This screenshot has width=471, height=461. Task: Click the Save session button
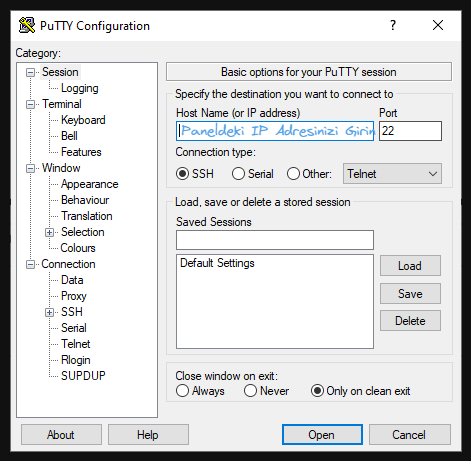(410, 294)
